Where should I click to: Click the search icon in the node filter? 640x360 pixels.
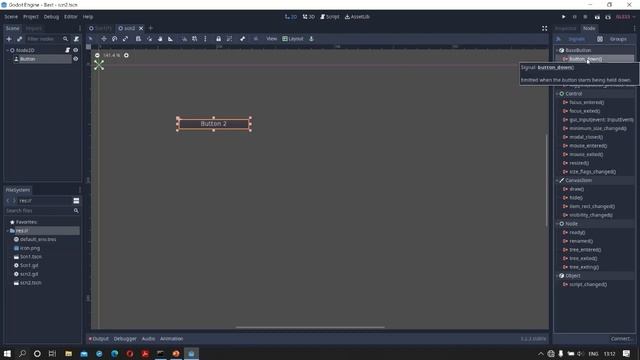[65, 39]
